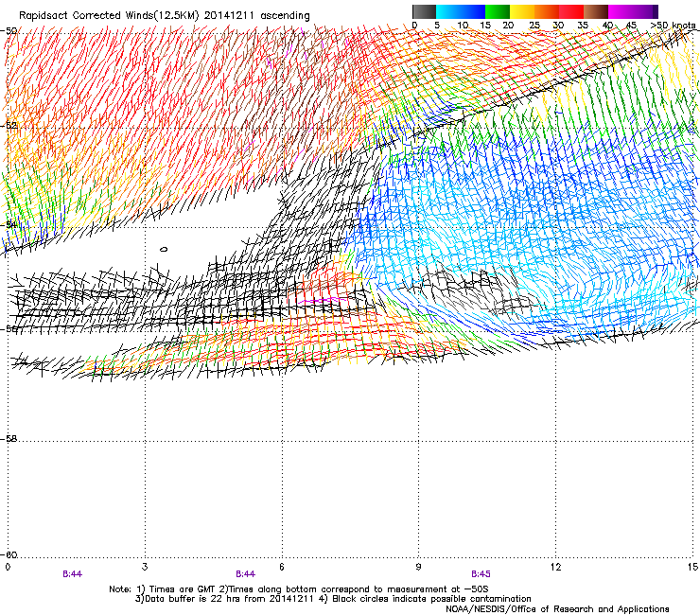Click the '-56' latitude axis label
The height and width of the screenshot is (615, 700).
point(9,328)
